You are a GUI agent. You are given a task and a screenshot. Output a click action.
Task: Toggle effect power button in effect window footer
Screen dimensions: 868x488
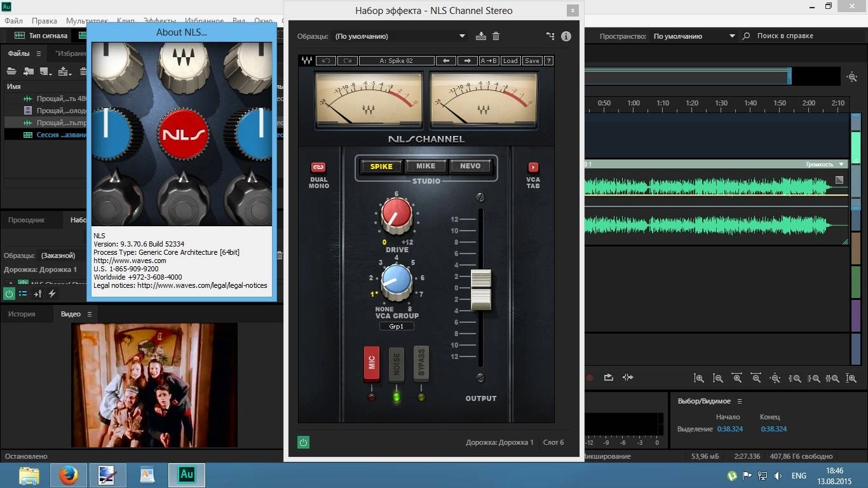click(303, 442)
